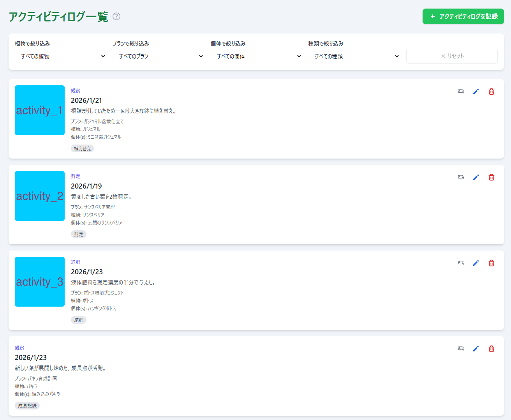This screenshot has width=511, height=420.
Task: Click the text 個体(s): 編み込みパキラ
Action: 37,394
